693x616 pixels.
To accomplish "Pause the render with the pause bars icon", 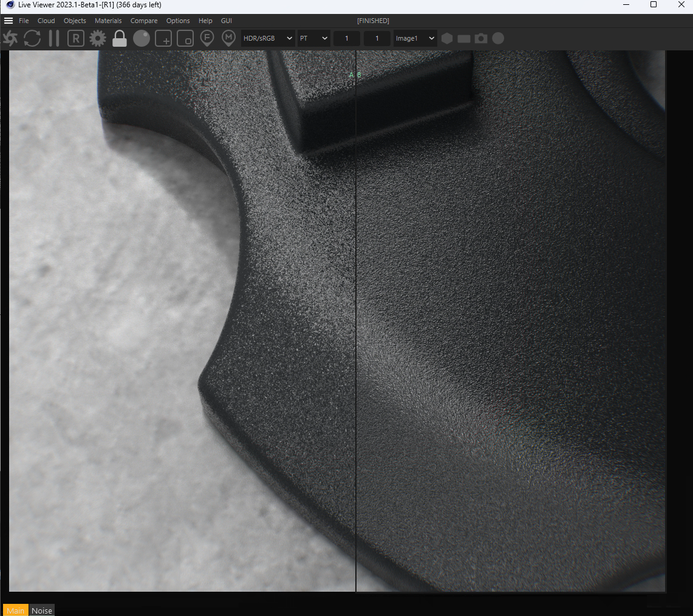I will [54, 38].
